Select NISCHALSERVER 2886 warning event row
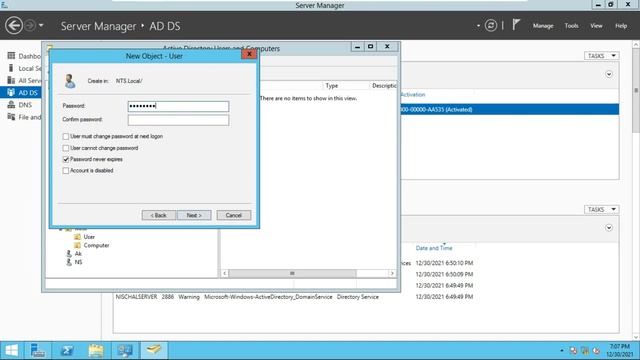Viewport: 640px width, 360px height. coord(294,297)
